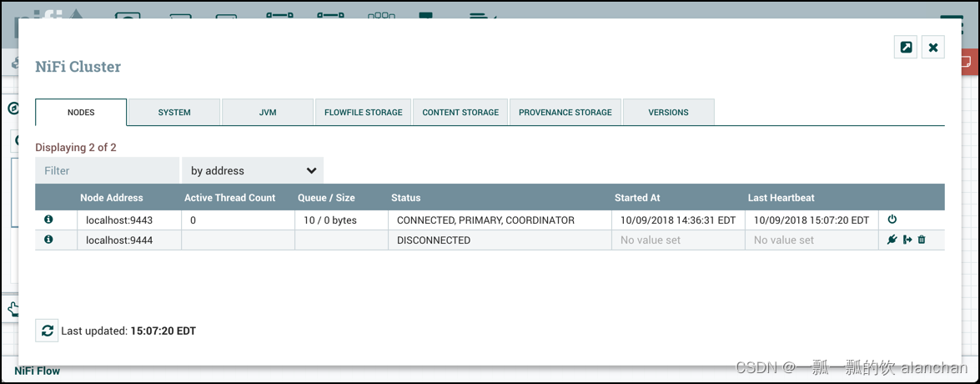Open the Provenance Storage tab

point(565,113)
